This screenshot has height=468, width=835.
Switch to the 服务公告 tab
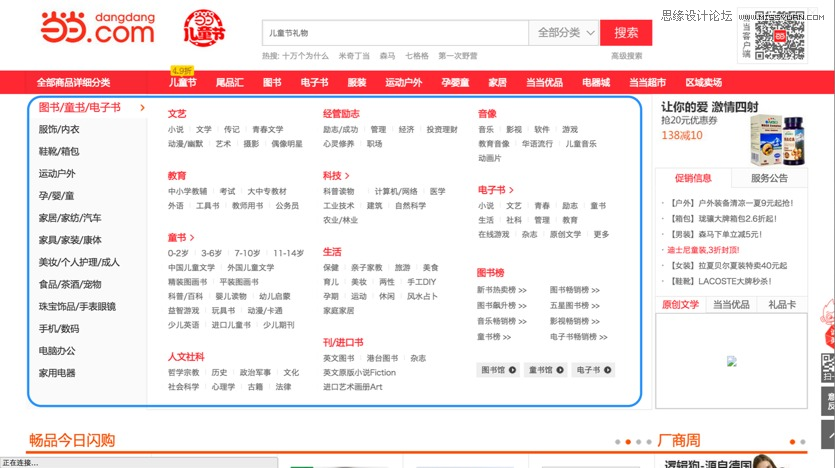(x=769, y=178)
